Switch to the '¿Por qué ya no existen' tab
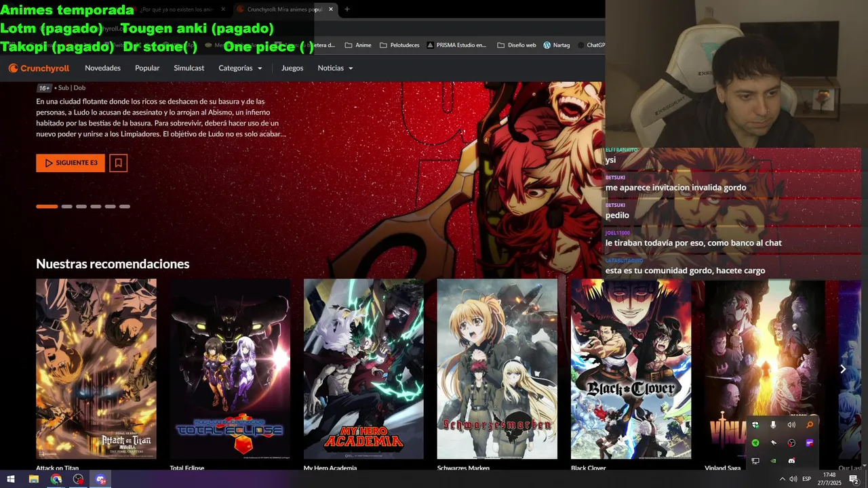 click(178, 9)
